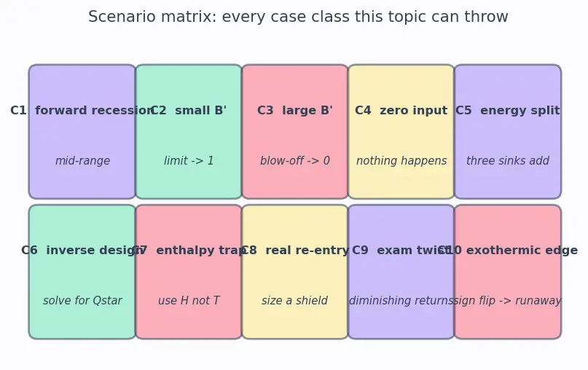Select the C10 exothermic edge card

click(508, 272)
